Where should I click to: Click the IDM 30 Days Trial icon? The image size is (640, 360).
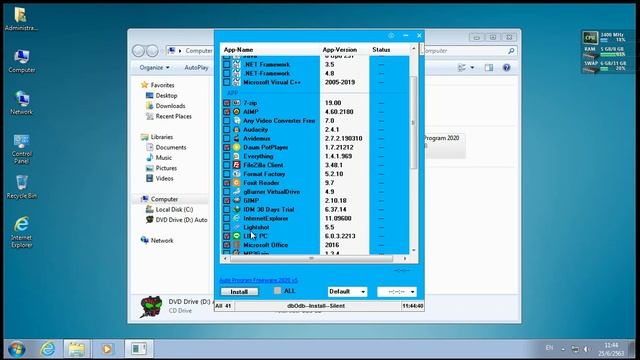tap(236, 209)
